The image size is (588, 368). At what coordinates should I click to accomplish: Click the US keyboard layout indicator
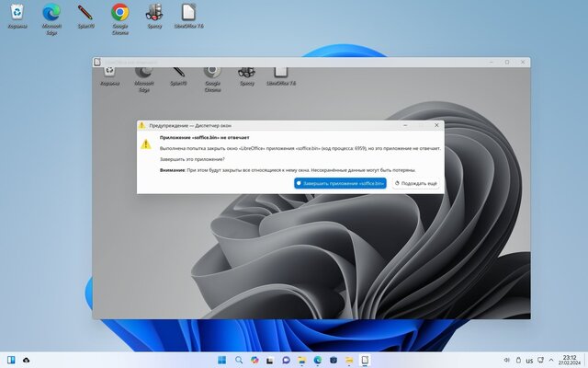point(530,359)
